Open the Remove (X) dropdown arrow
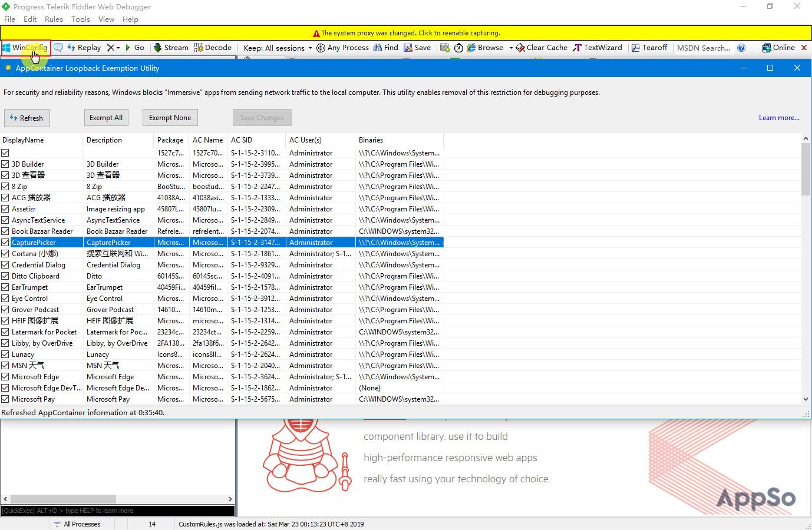 tap(118, 48)
